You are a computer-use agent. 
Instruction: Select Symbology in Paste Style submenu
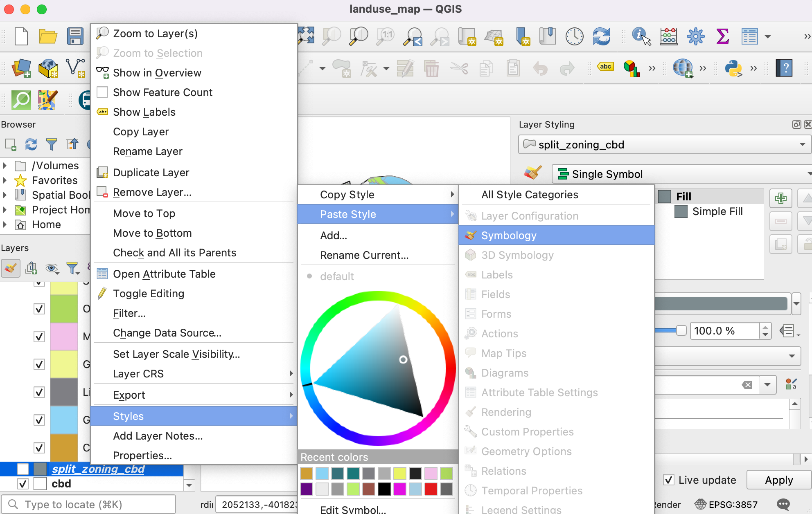tap(509, 236)
